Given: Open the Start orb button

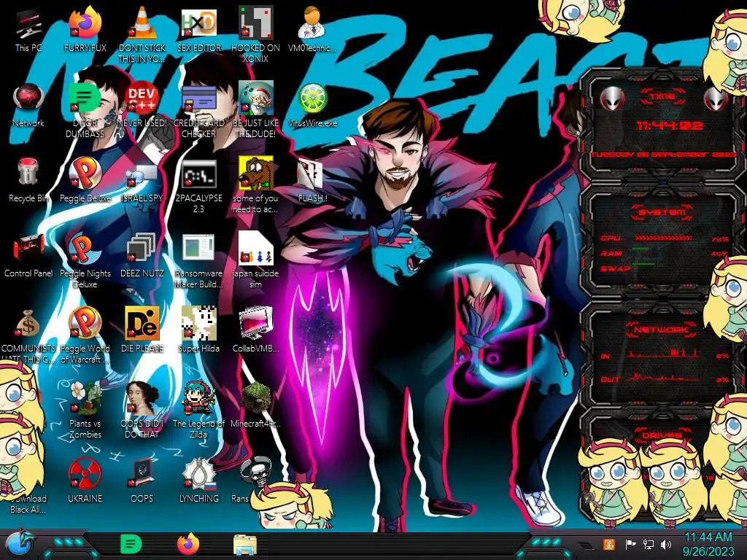Looking at the screenshot, I should click(20, 544).
